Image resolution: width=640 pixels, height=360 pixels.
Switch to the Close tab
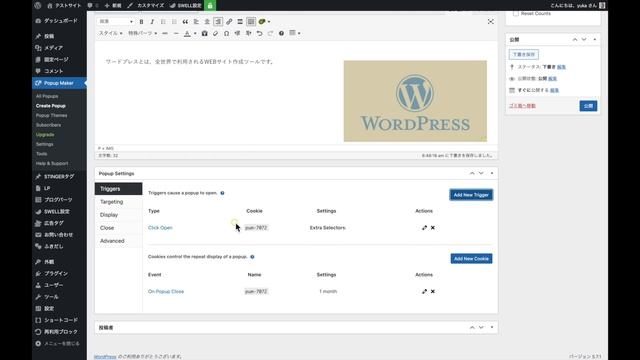coord(118,228)
